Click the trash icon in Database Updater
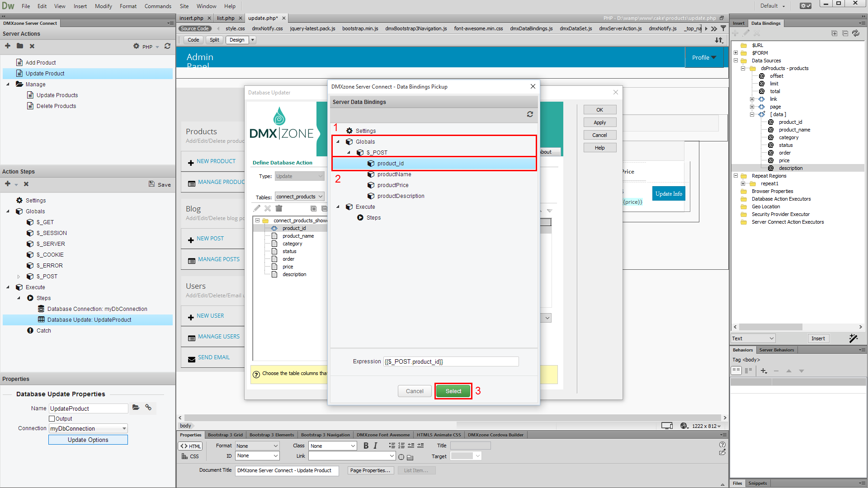 (279, 208)
